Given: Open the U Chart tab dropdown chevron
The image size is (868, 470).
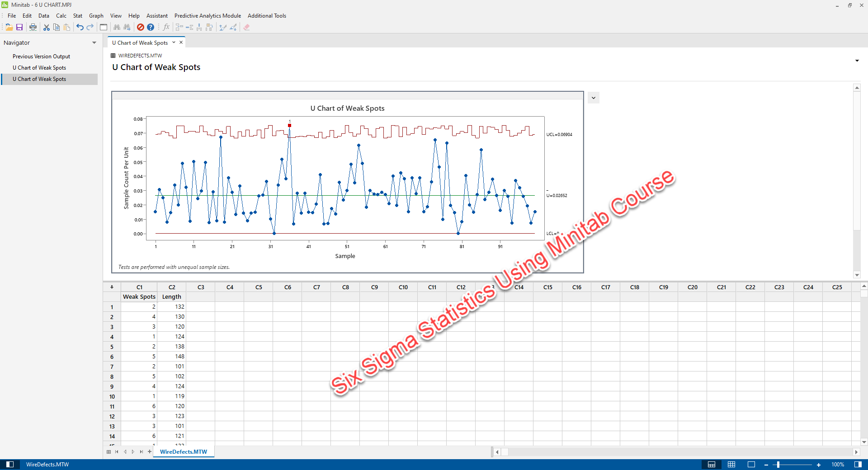Looking at the screenshot, I should pos(174,42).
